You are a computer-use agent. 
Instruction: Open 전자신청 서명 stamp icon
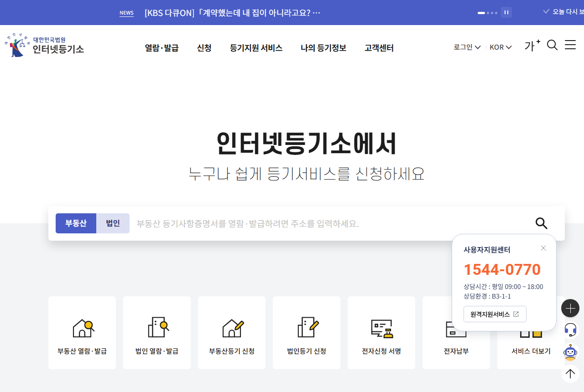point(382,329)
